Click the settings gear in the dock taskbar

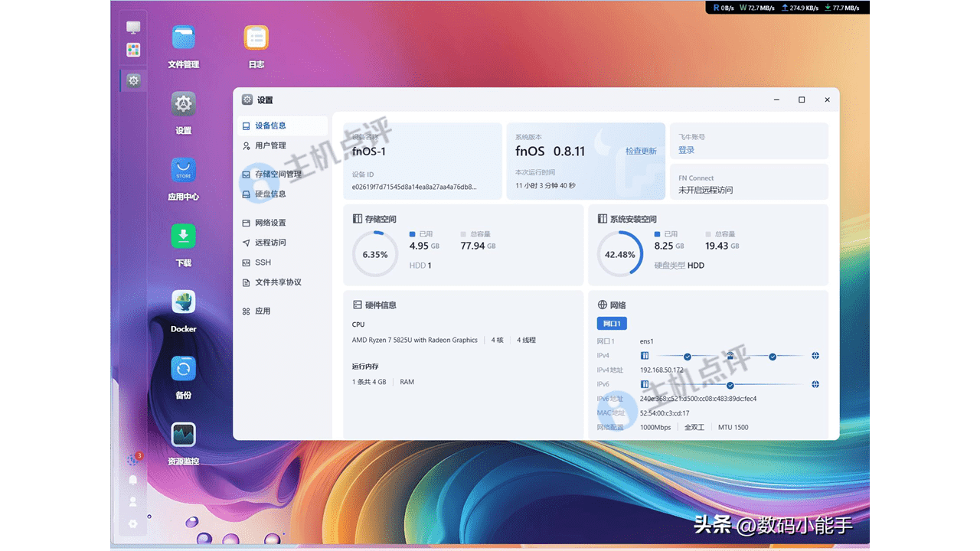coord(133,80)
